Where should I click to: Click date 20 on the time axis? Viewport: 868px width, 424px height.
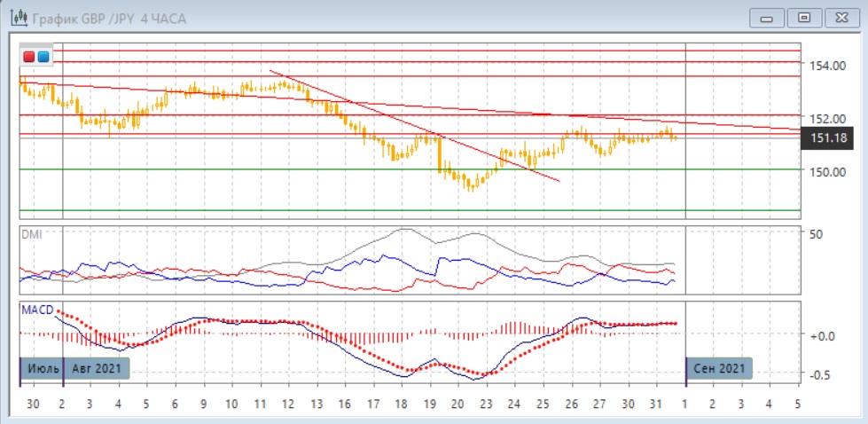point(457,403)
